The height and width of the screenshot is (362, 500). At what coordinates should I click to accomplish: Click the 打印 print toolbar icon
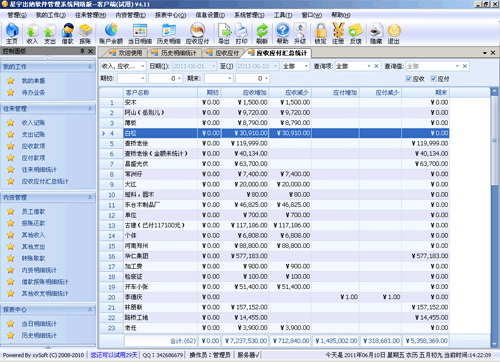(x=241, y=33)
